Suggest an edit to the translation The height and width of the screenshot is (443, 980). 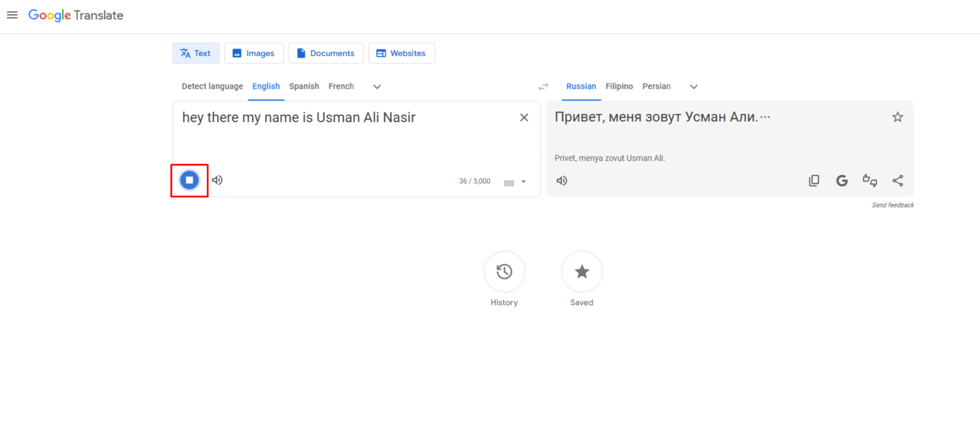point(870,181)
